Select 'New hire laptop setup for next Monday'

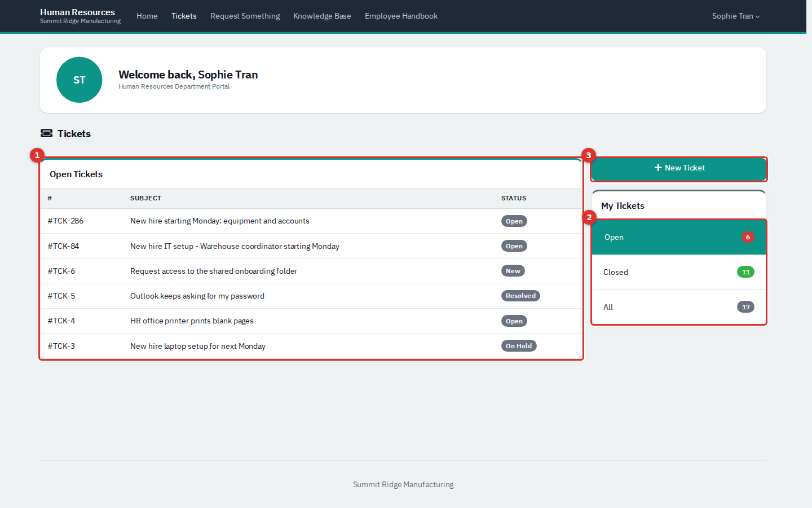point(198,346)
